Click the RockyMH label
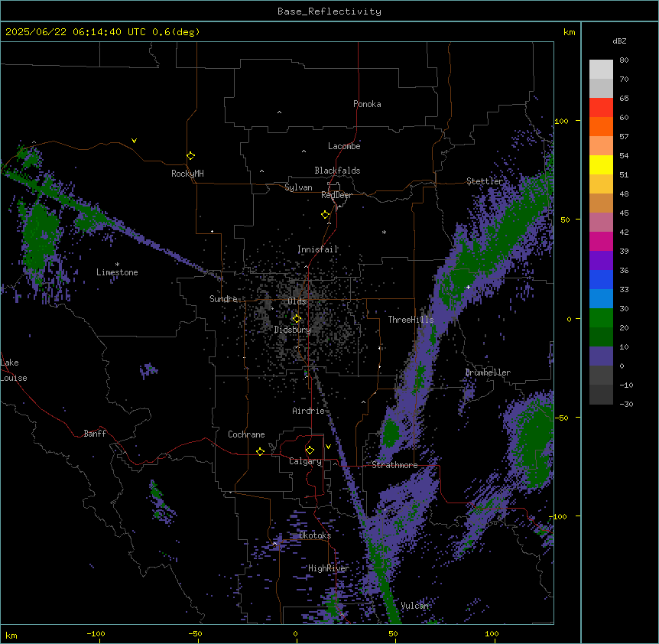This screenshot has width=659, height=644. pyautogui.click(x=187, y=174)
